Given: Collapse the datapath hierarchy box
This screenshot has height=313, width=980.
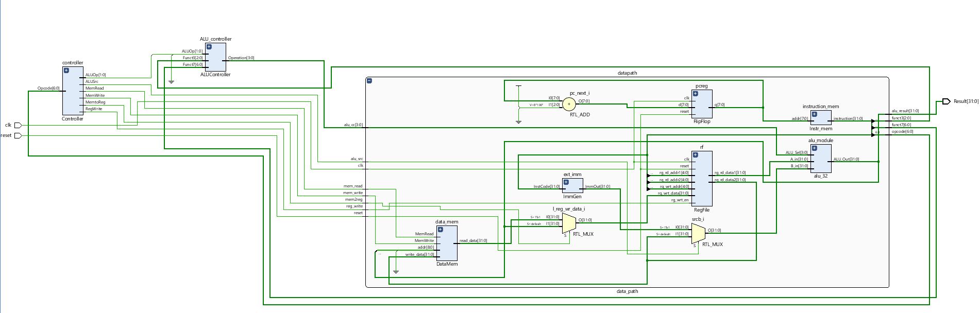Looking at the screenshot, I should (x=369, y=81).
